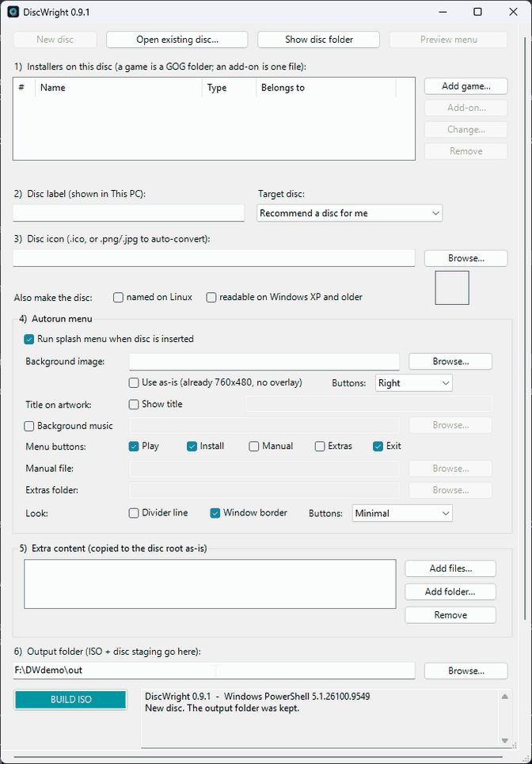Toggle the Window border checkbox
Viewport: 532px width, 764px height.
tap(249, 513)
